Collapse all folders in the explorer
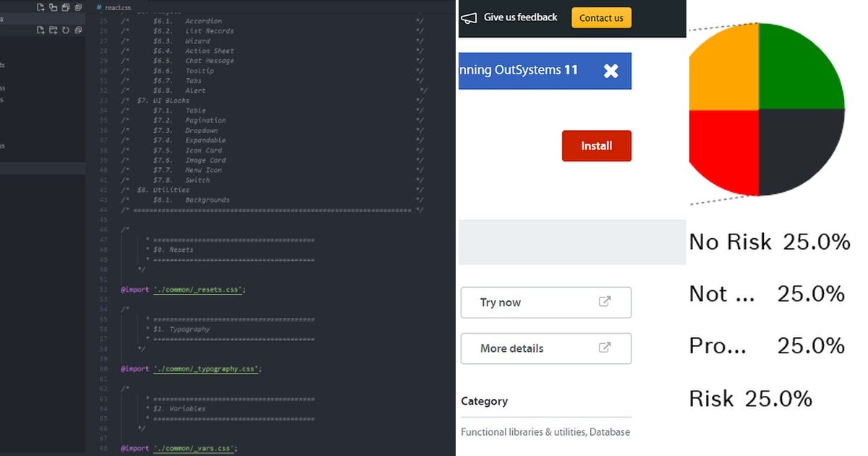 [x=77, y=30]
